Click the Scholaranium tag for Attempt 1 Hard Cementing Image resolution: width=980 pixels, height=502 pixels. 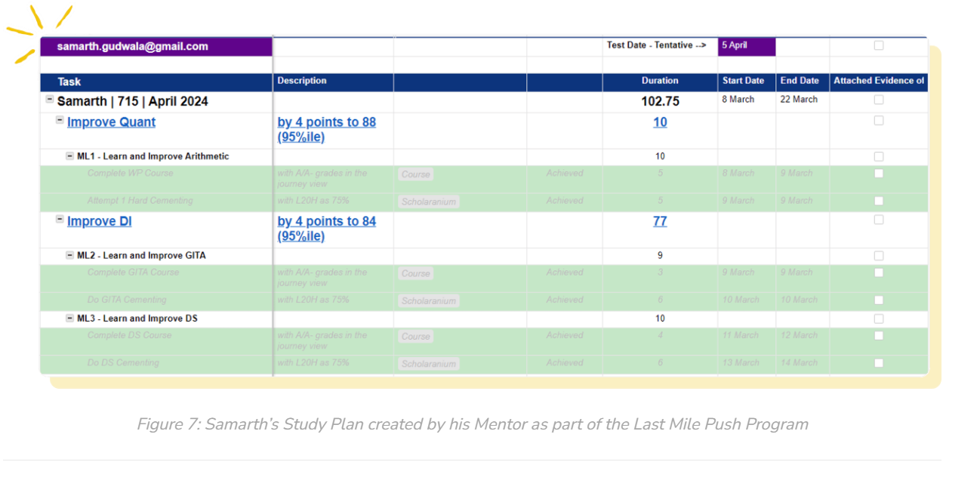(428, 202)
